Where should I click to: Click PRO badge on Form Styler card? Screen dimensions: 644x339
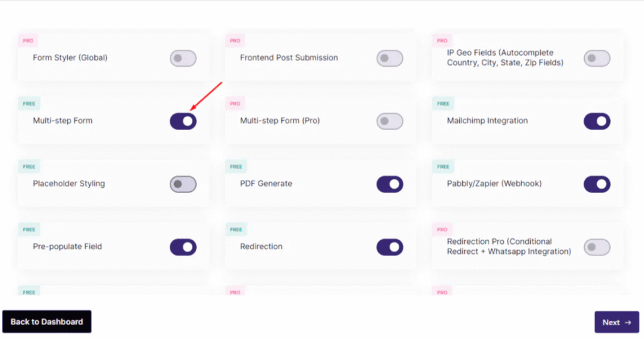pyautogui.click(x=28, y=41)
